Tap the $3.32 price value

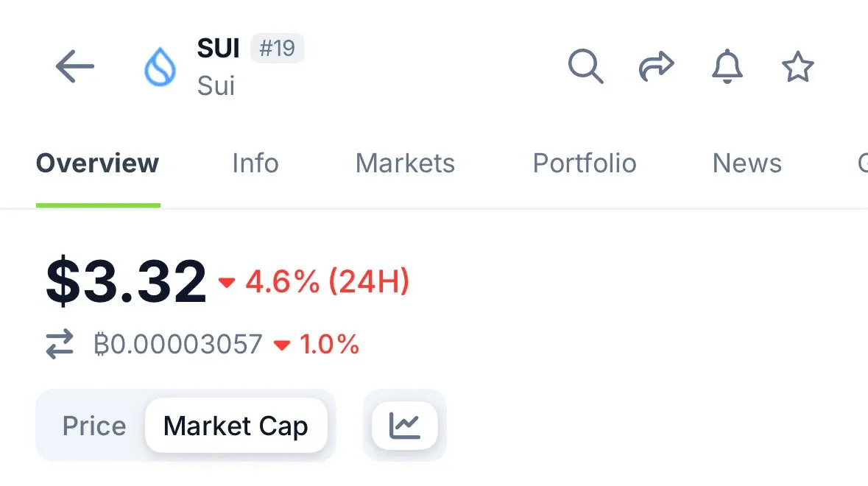[126, 281]
